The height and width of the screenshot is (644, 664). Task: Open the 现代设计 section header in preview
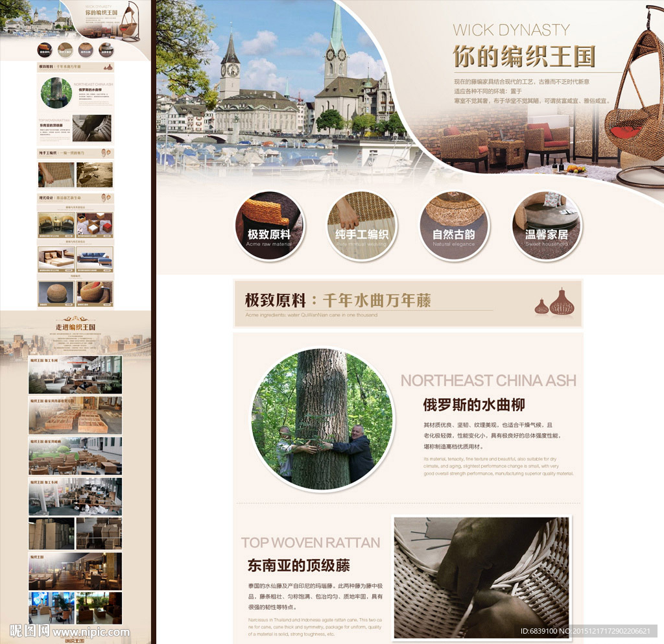[x=75, y=198]
